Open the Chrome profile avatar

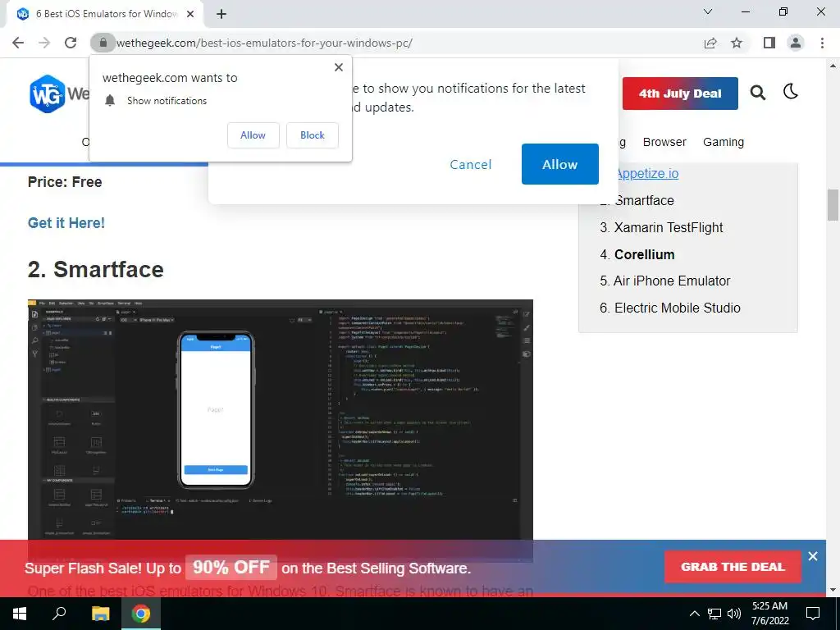point(796,43)
